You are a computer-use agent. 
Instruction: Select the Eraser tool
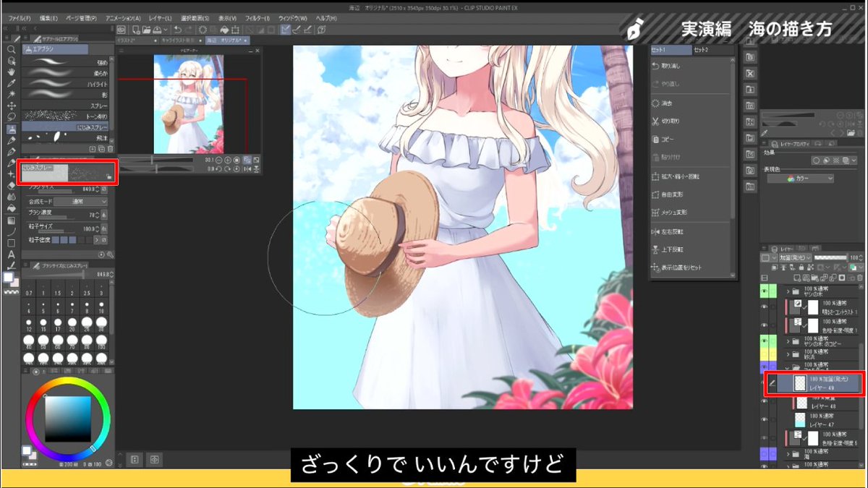pyautogui.click(x=12, y=187)
